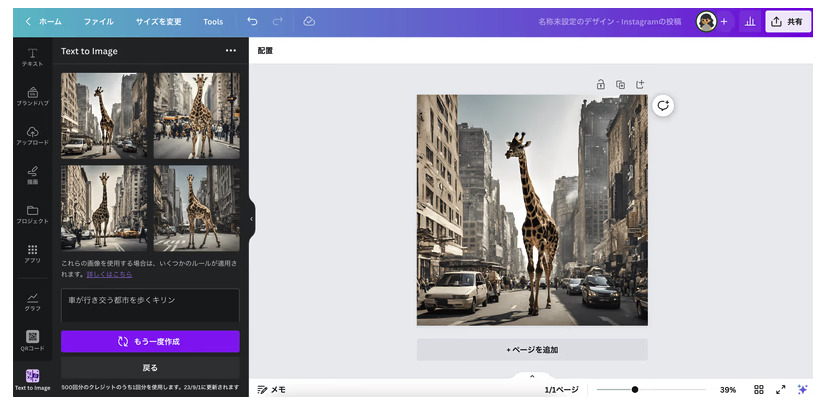Click the zoom slider handle
Image resolution: width=822 pixels, height=406 pixels.
(635, 389)
